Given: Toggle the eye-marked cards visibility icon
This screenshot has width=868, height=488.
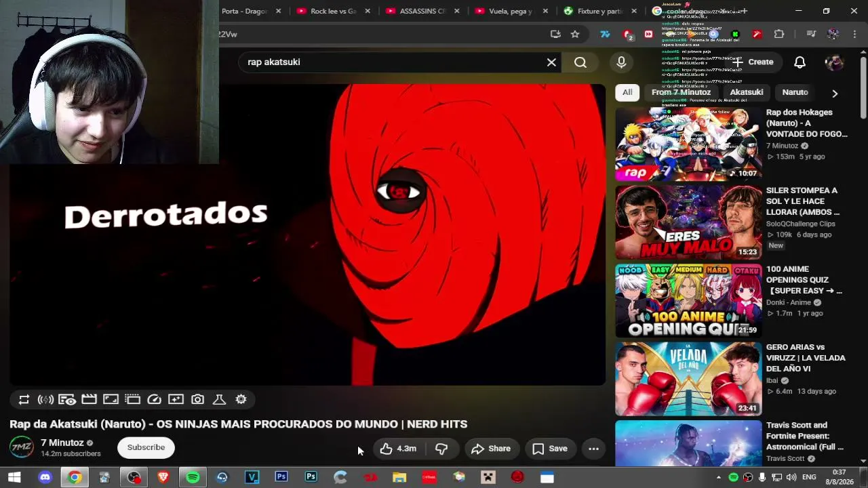Looking at the screenshot, I should pyautogui.click(x=67, y=400).
